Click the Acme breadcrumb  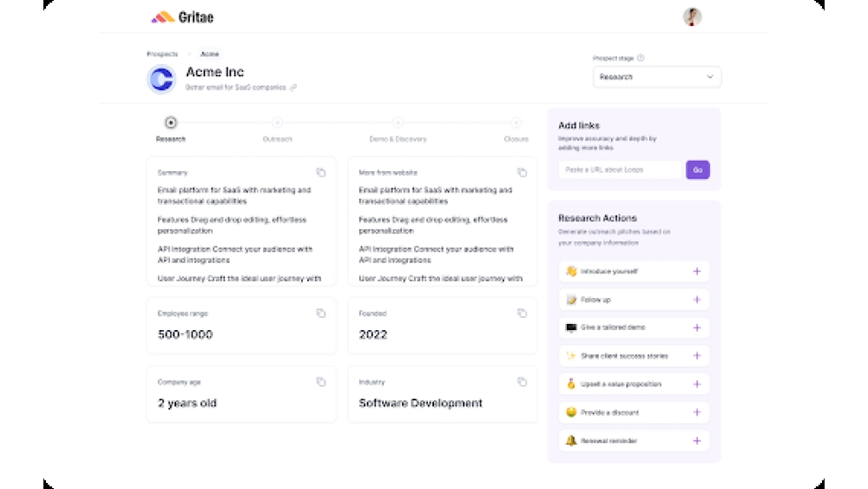pos(210,54)
